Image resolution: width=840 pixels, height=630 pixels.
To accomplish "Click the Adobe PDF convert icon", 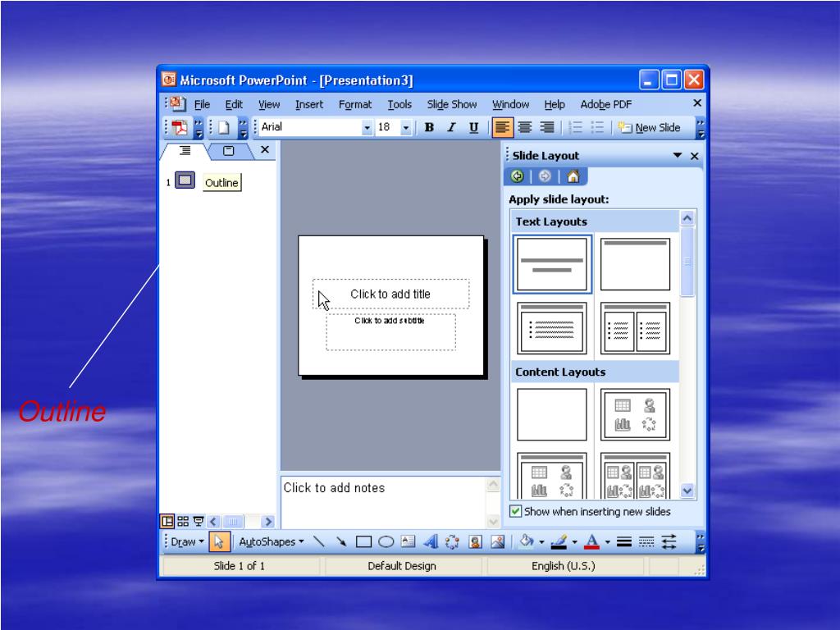I will [x=180, y=127].
